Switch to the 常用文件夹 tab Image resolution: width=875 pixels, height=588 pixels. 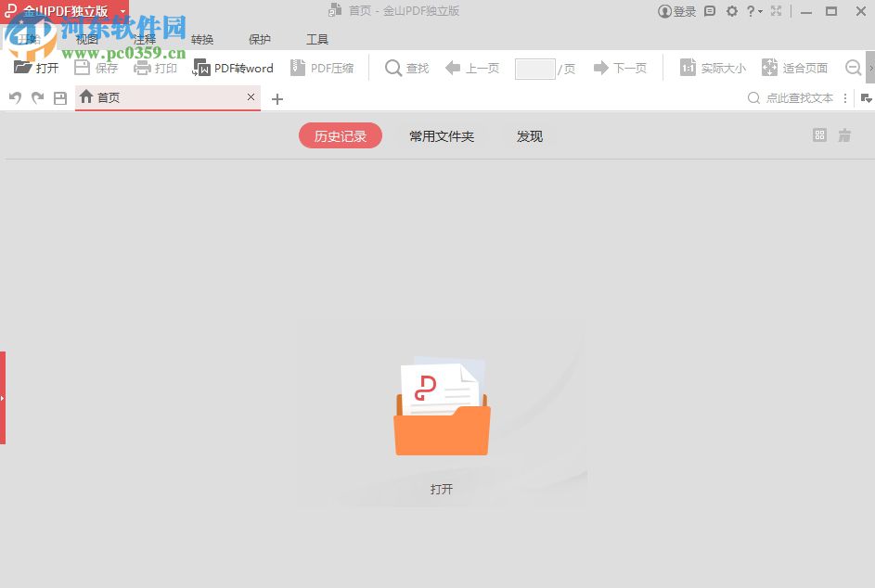point(442,135)
